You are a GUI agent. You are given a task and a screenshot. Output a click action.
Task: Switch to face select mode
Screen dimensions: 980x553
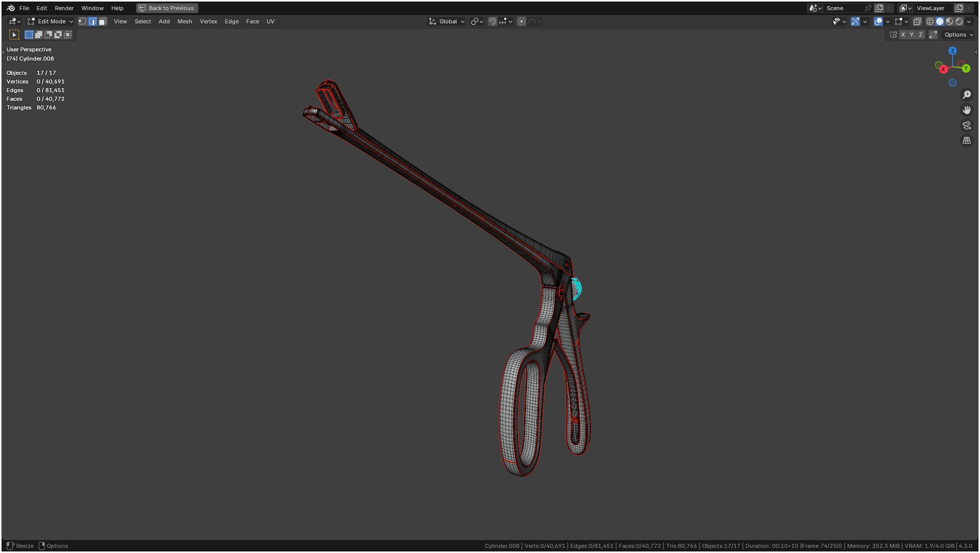[x=102, y=21]
